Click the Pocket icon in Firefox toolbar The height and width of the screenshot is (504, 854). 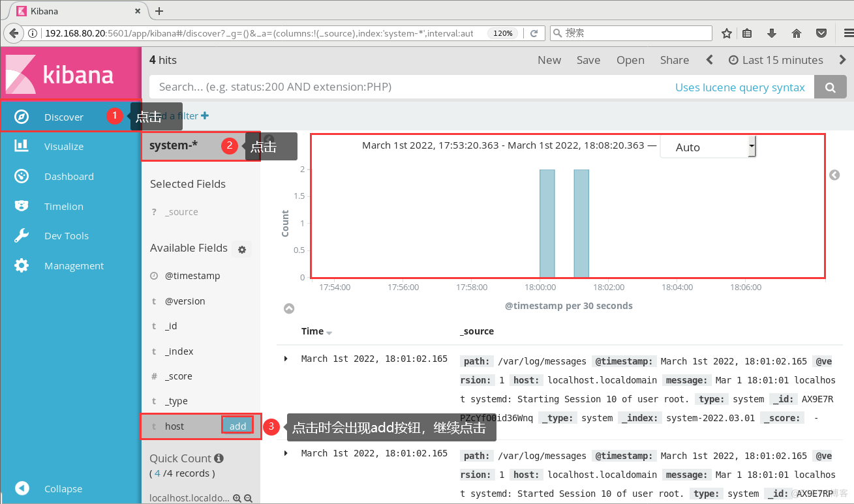[821, 33]
